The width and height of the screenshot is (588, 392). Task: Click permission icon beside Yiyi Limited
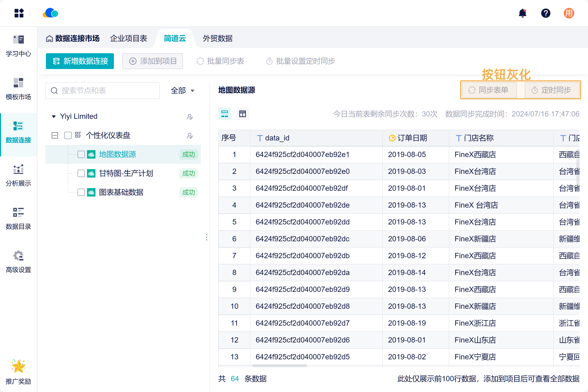pos(190,117)
